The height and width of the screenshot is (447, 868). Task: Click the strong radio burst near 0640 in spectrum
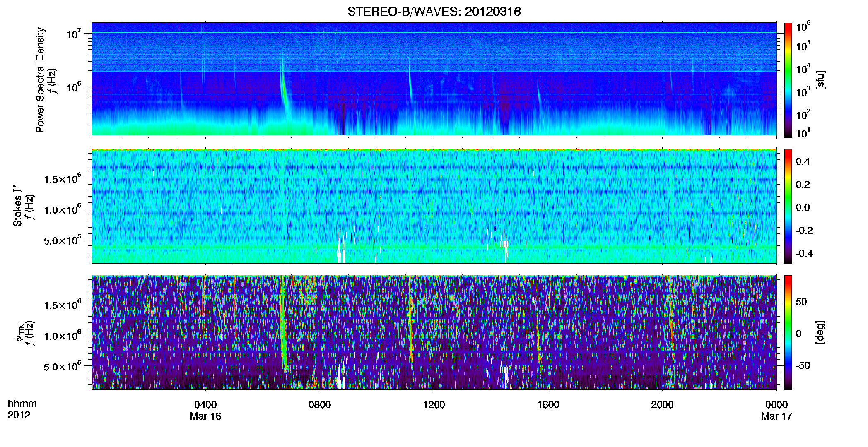coord(285,87)
